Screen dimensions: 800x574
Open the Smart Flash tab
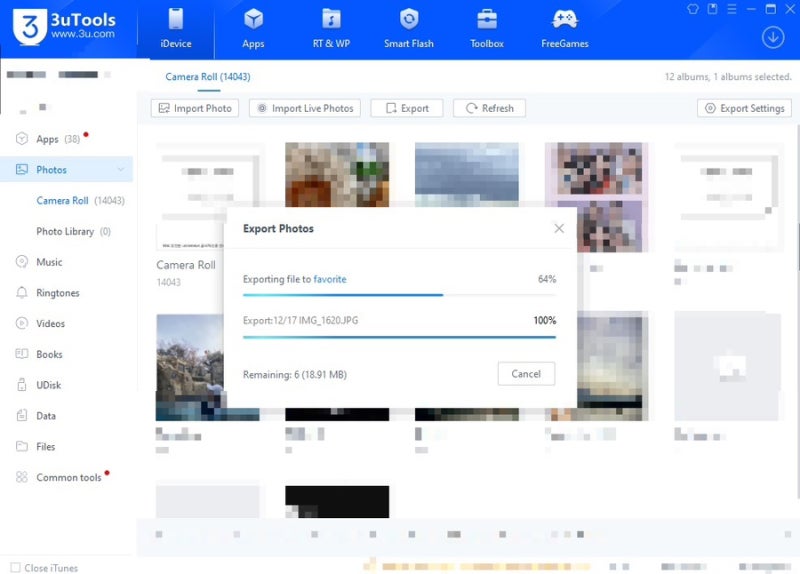(x=409, y=29)
